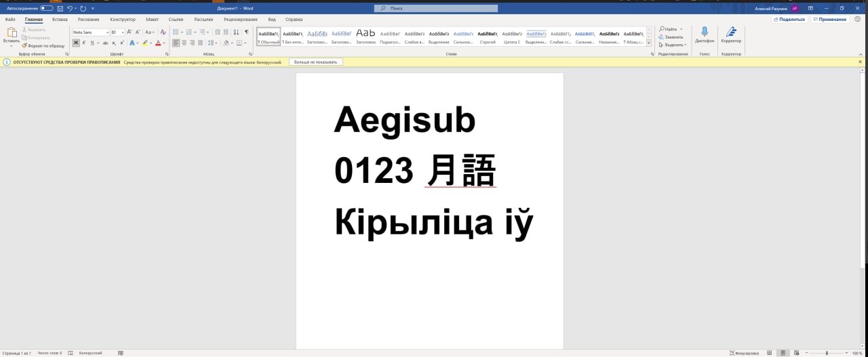Open the Справка tab
The height and width of the screenshot is (357, 868).
click(x=294, y=20)
